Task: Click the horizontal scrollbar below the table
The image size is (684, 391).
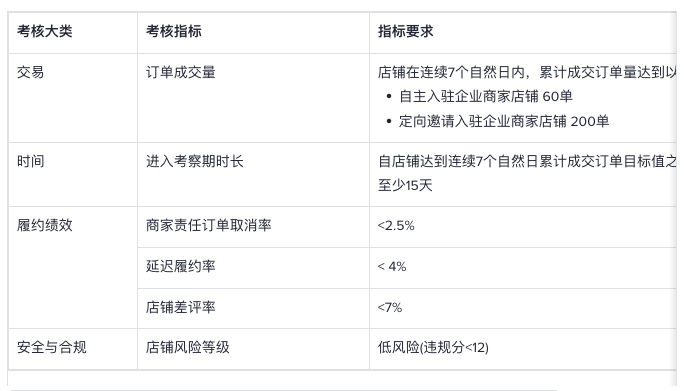Action: [284, 389]
